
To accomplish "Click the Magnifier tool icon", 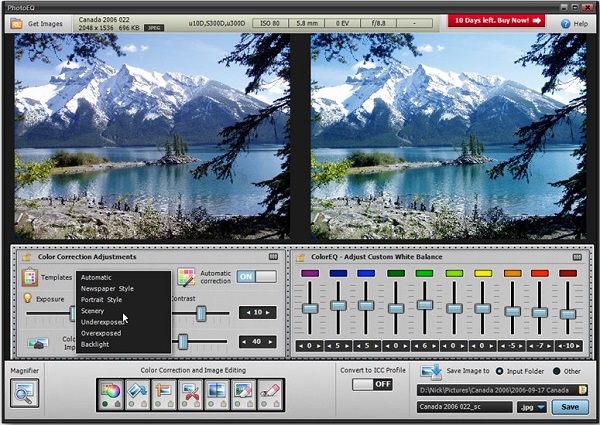I will pyautogui.click(x=24, y=392).
